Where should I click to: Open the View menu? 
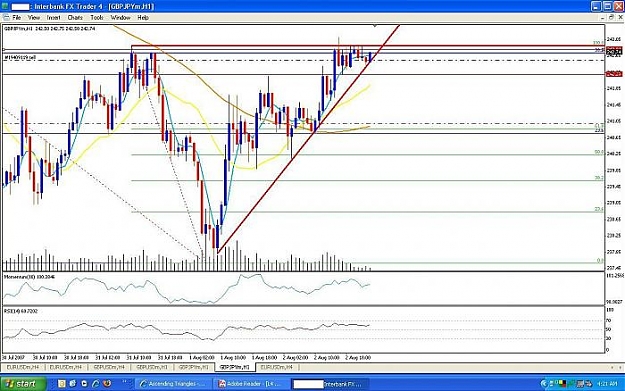tap(34, 18)
